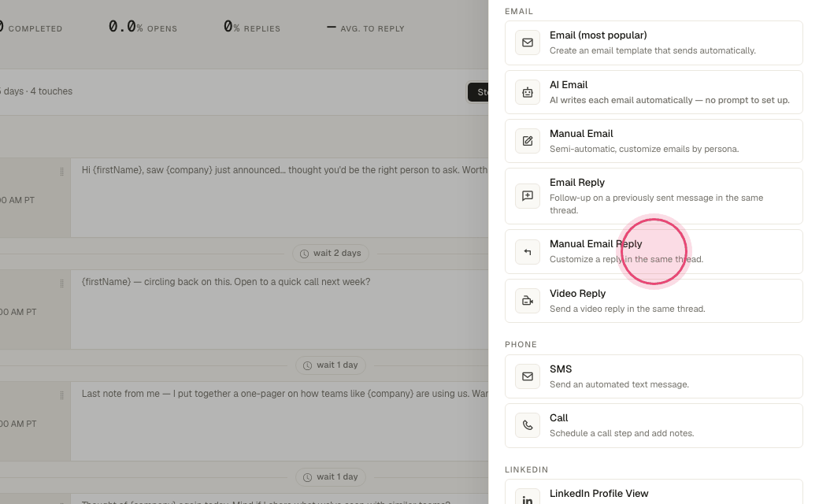Click the phone icon beside Call
Screen dimensions: 819x504
tap(528, 425)
